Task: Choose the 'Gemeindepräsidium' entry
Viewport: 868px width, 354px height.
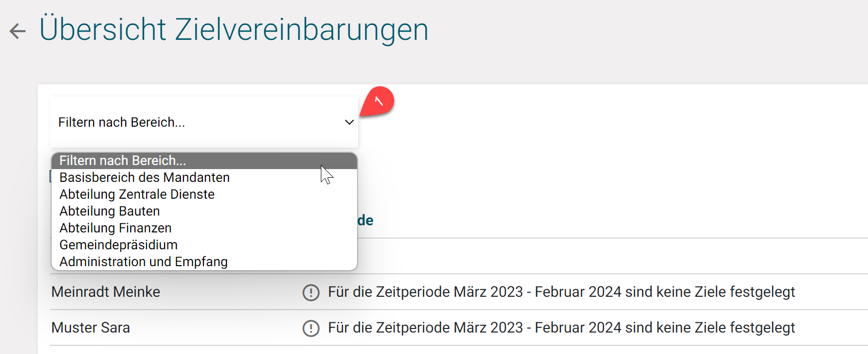Action: (119, 245)
